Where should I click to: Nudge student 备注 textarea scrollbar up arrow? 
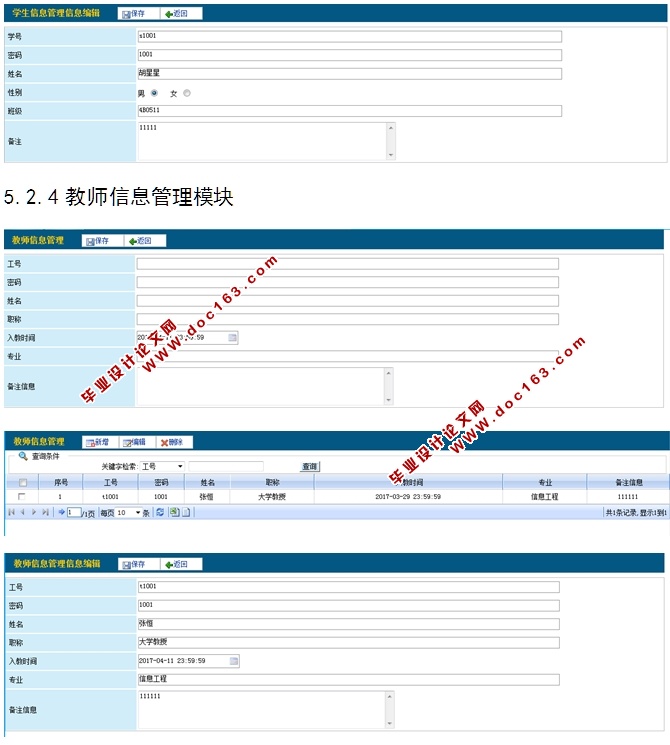[391, 127]
